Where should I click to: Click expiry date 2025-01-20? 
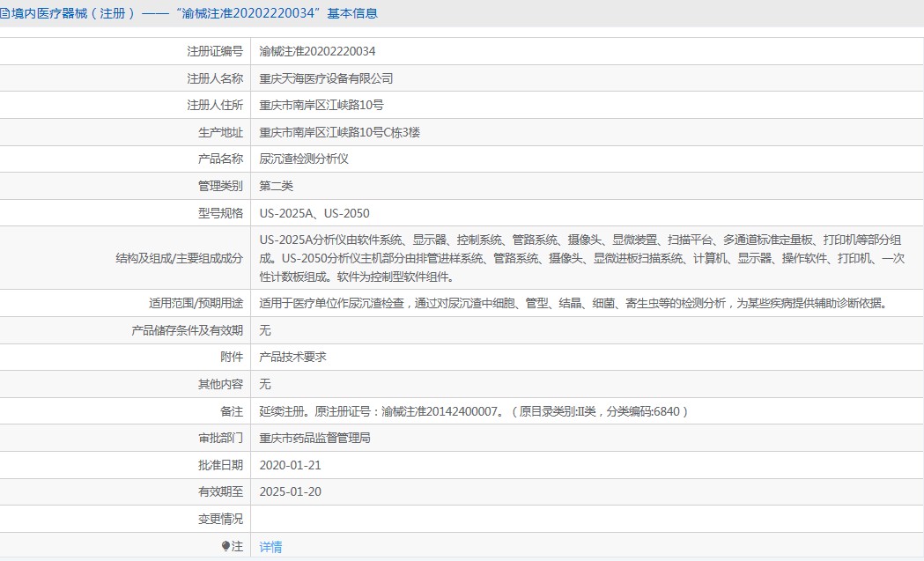tap(290, 491)
